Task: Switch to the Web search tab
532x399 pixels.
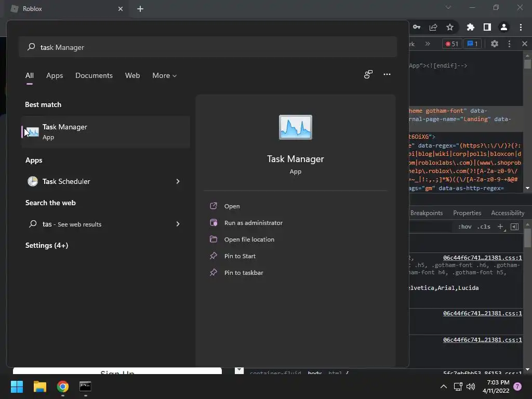Action: coord(132,75)
